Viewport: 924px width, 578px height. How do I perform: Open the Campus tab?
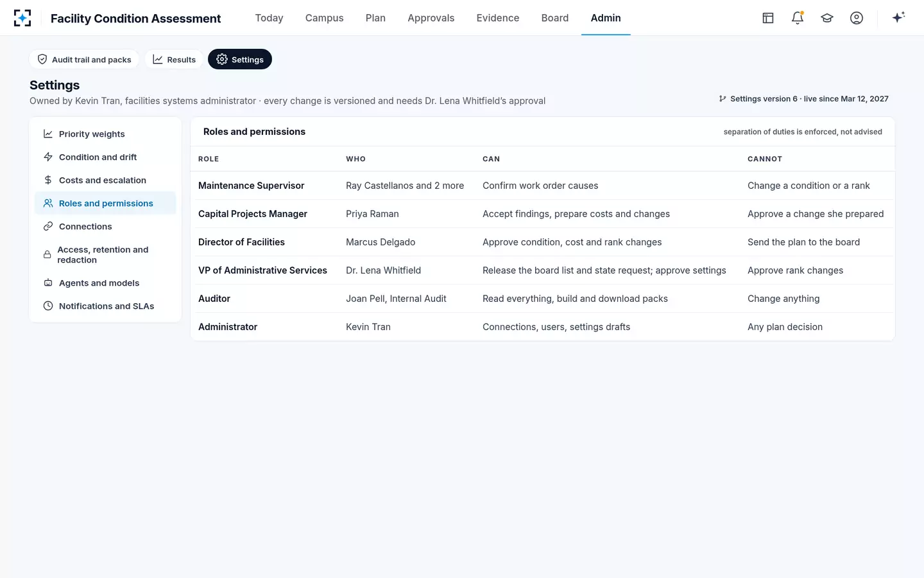tap(324, 18)
